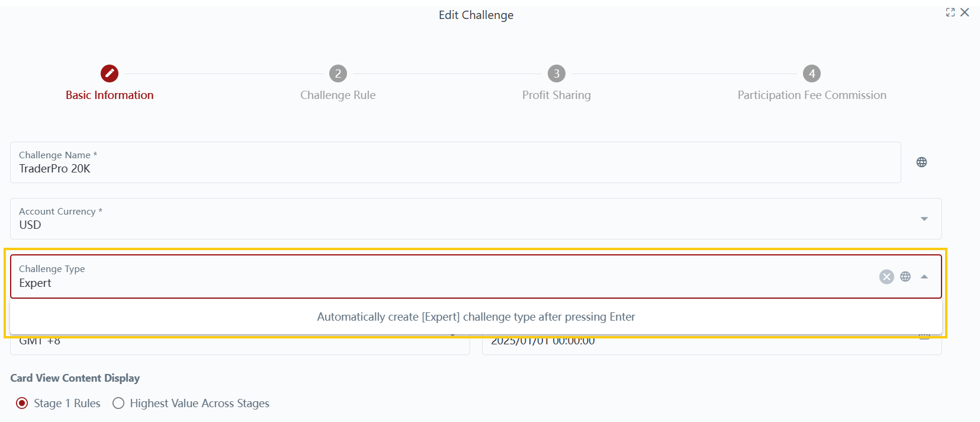Click the globe icon inside Challenge Type field
Viewport: 980px width, 422px height.
point(905,277)
